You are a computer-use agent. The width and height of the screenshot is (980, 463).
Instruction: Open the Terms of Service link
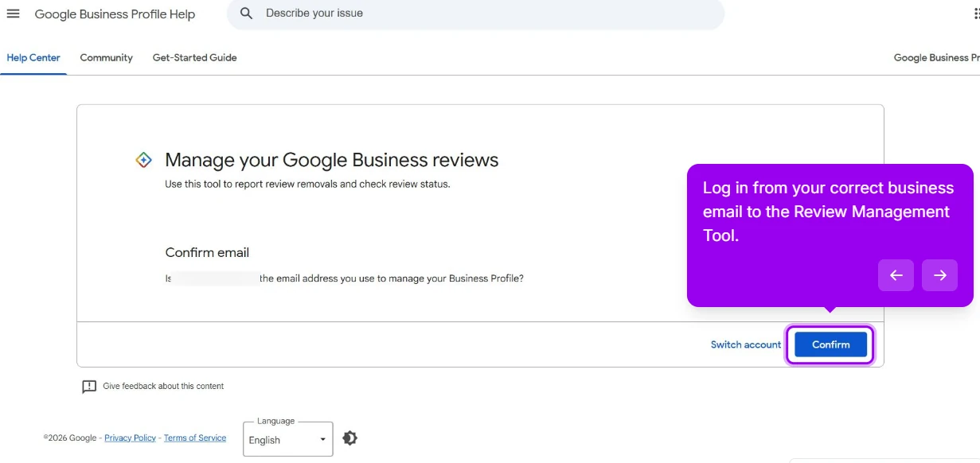(195, 438)
